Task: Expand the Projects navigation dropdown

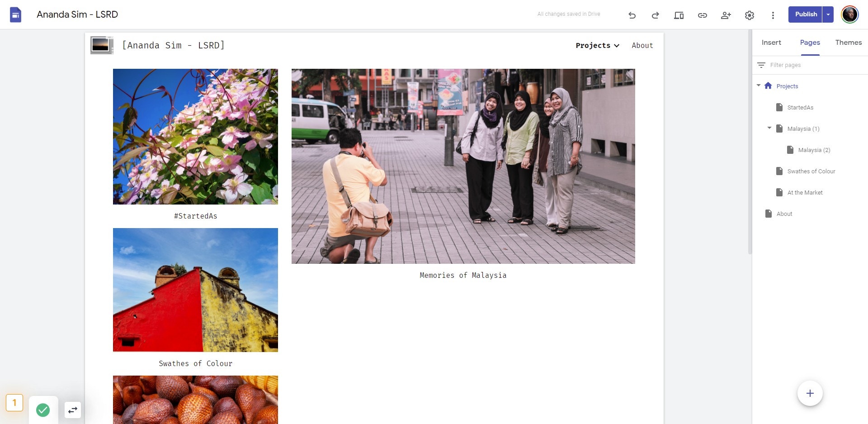Action: (597, 45)
